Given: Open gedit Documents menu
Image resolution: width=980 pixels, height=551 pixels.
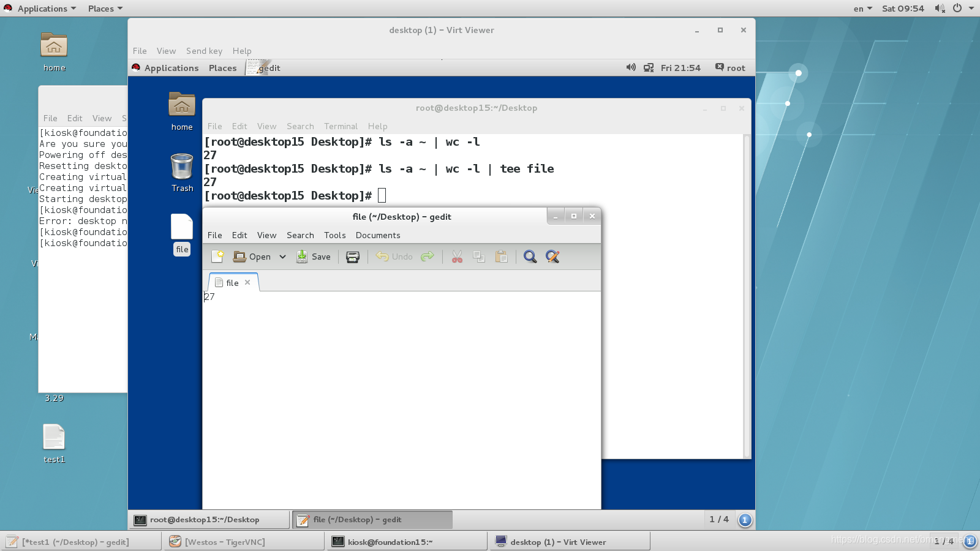Looking at the screenshot, I should (x=378, y=235).
